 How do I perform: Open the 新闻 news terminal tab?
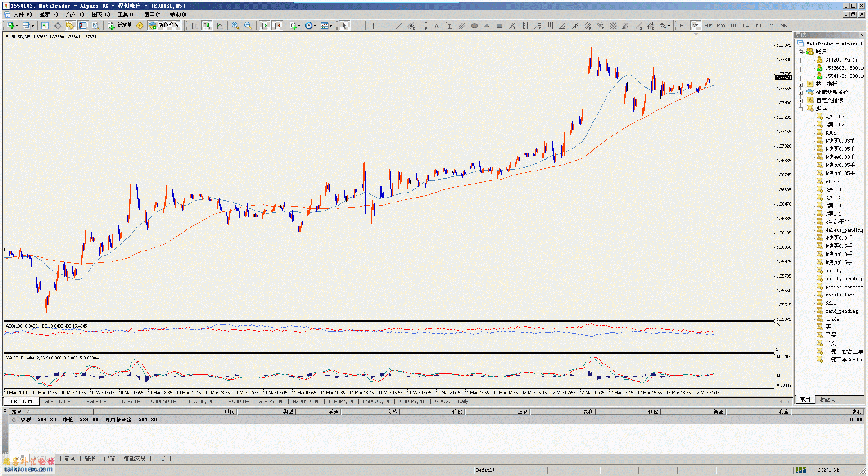70,458
